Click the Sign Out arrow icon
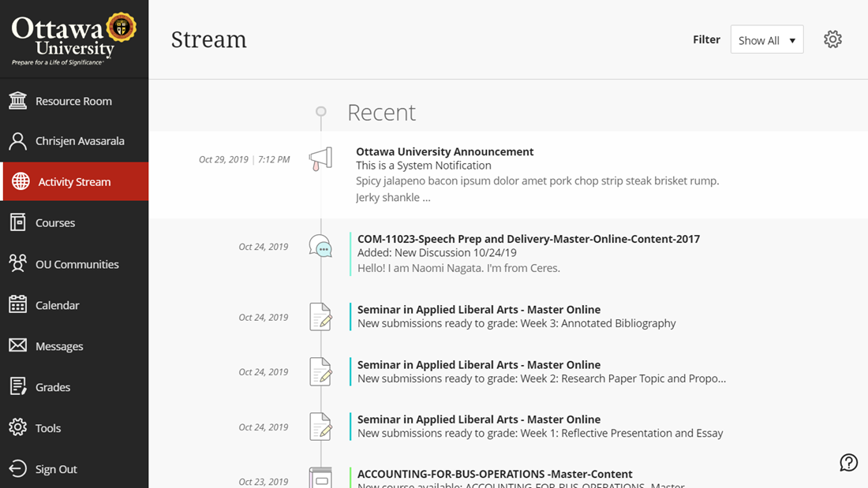 point(17,468)
